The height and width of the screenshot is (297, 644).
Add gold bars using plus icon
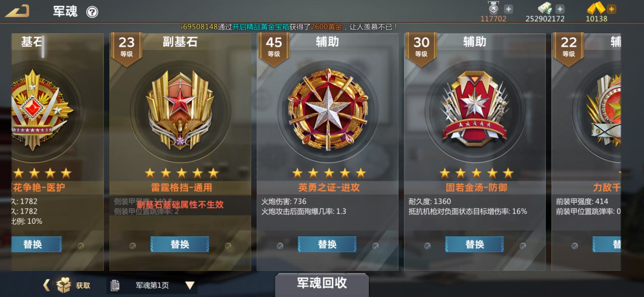point(611,9)
